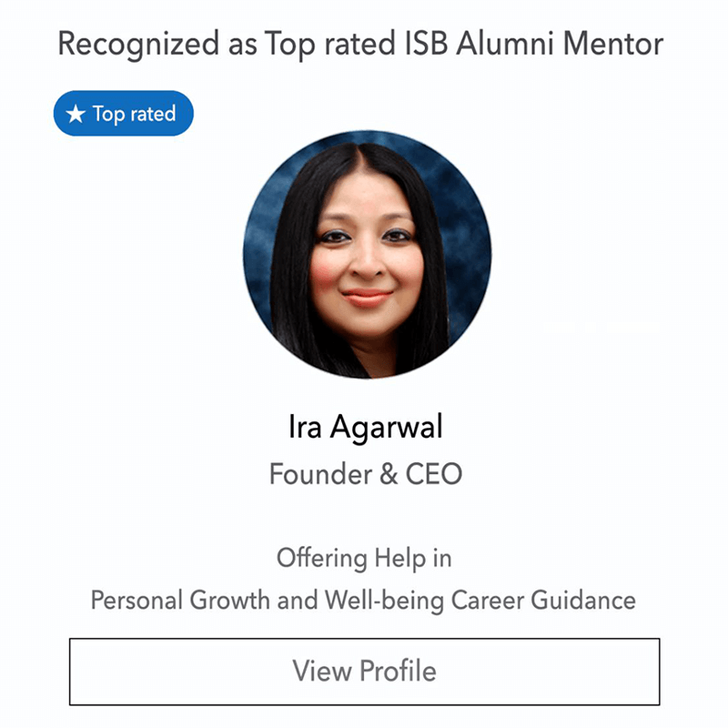Click the words ISB Alumni Mentor
The height and width of the screenshot is (728, 728).
[532, 43]
